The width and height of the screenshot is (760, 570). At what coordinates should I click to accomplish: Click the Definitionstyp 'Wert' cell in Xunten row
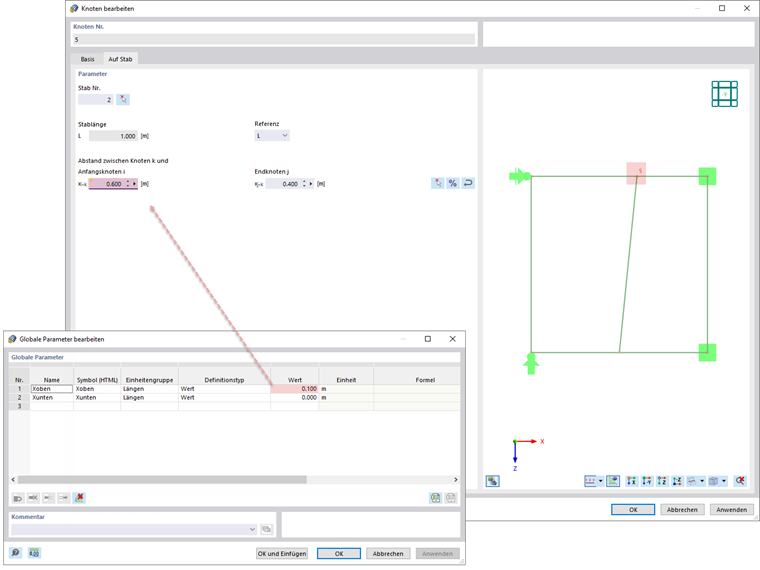click(x=224, y=397)
